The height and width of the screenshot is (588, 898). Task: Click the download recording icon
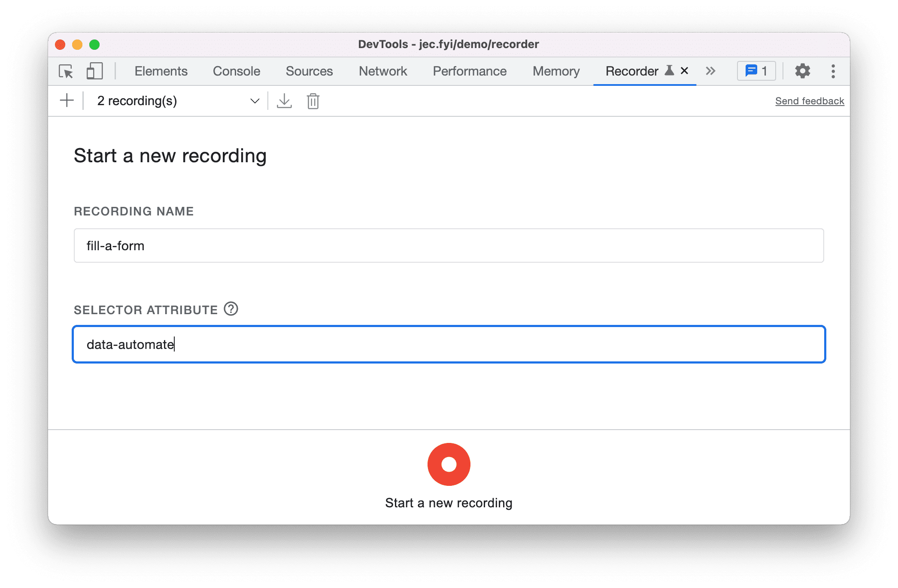[x=284, y=100]
